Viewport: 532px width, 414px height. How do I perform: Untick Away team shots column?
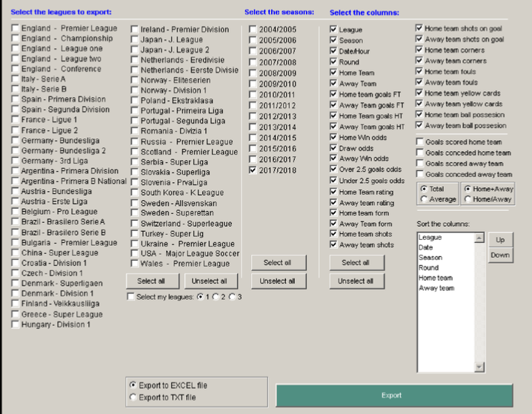tap(333, 244)
